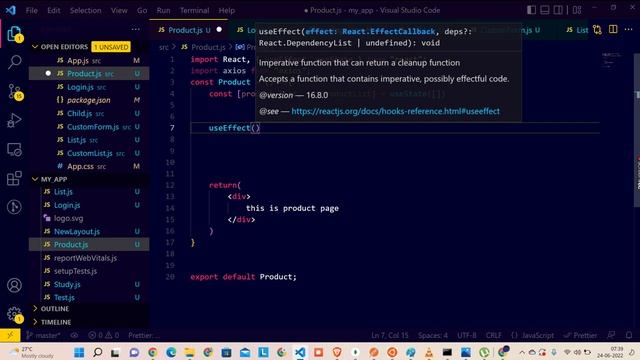Viewport: 640px width, 360px height.
Task: Open the reactjs.org hooks-reference link
Action: pyautogui.click(x=395, y=111)
